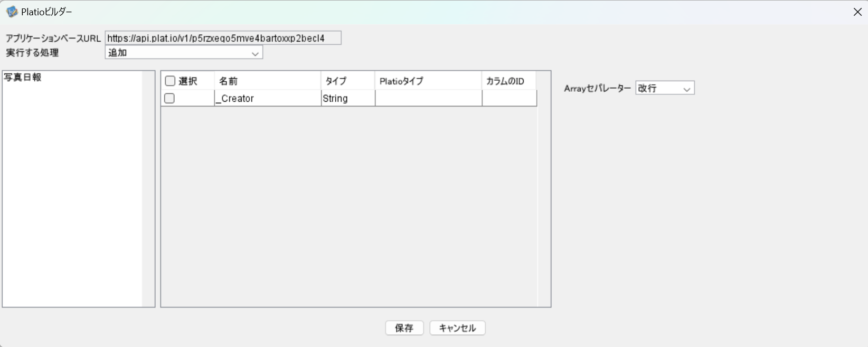Click empty Platioタイプ cell for _Creator
This screenshot has height=347, width=868.
tap(428, 99)
